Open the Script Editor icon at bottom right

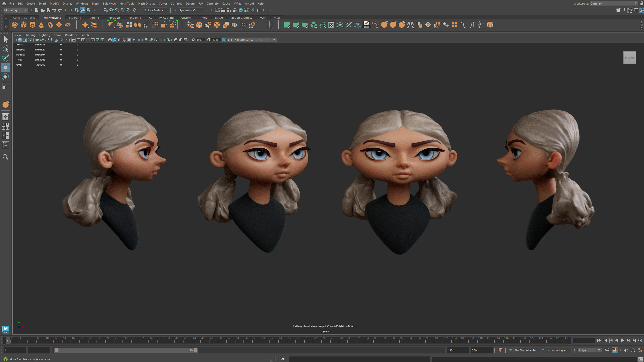pos(640,359)
